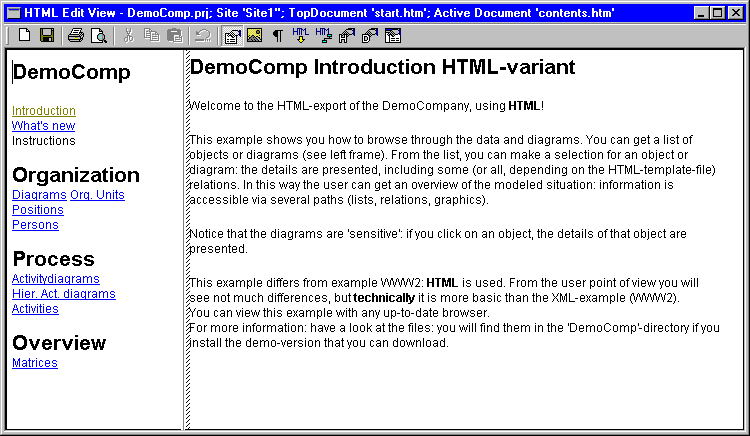Open the Introduction link
This screenshot has width=750, height=436.
(44, 110)
